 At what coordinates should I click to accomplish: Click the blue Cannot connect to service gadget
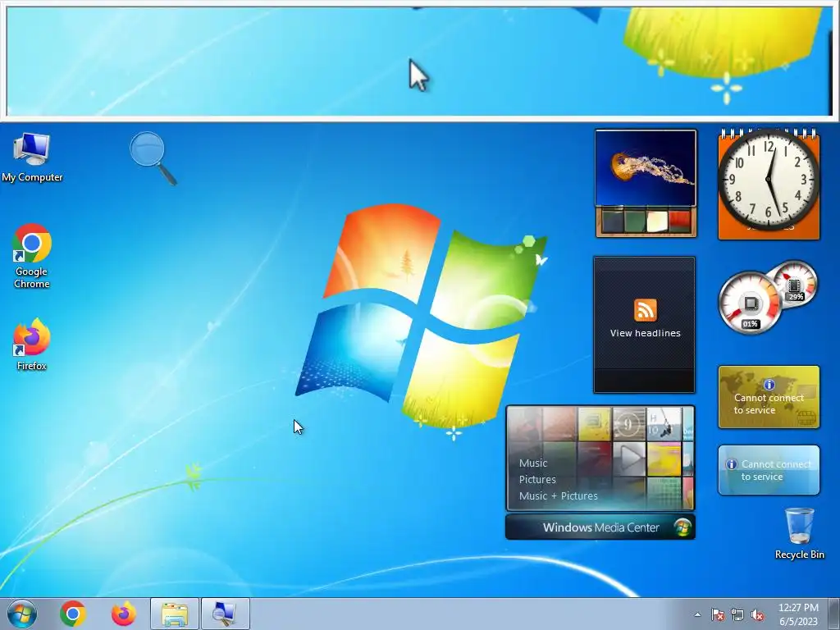tap(769, 470)
